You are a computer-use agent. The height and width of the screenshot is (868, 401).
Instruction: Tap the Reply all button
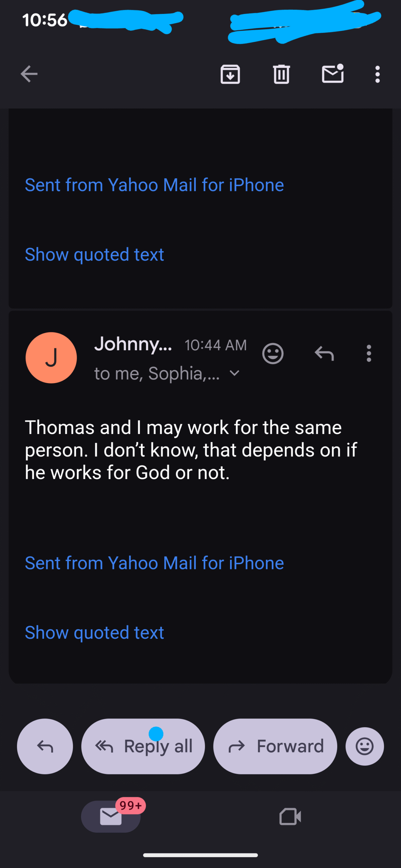point(143,746)
